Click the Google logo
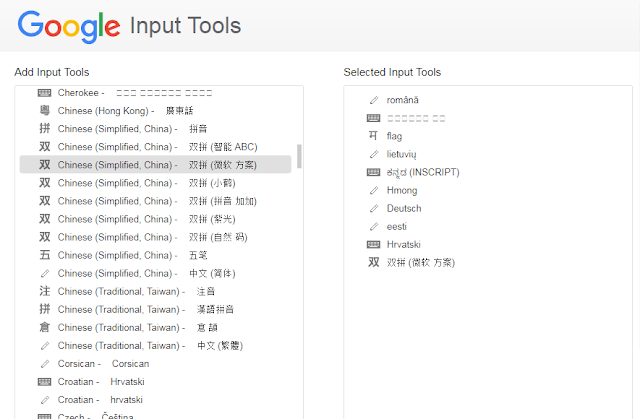Screen dimensions: 640x419 pyautogui.click(x=69, y=27)
